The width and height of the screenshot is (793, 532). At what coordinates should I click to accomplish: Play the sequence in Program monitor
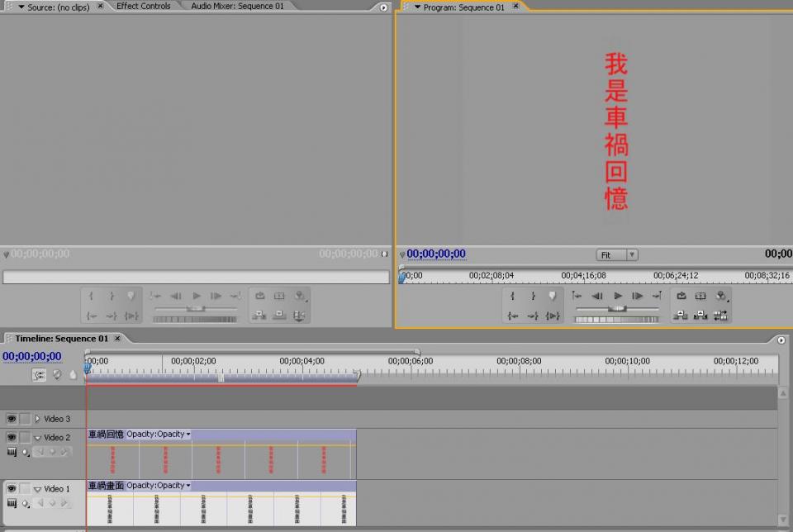(x=618, y=296)
